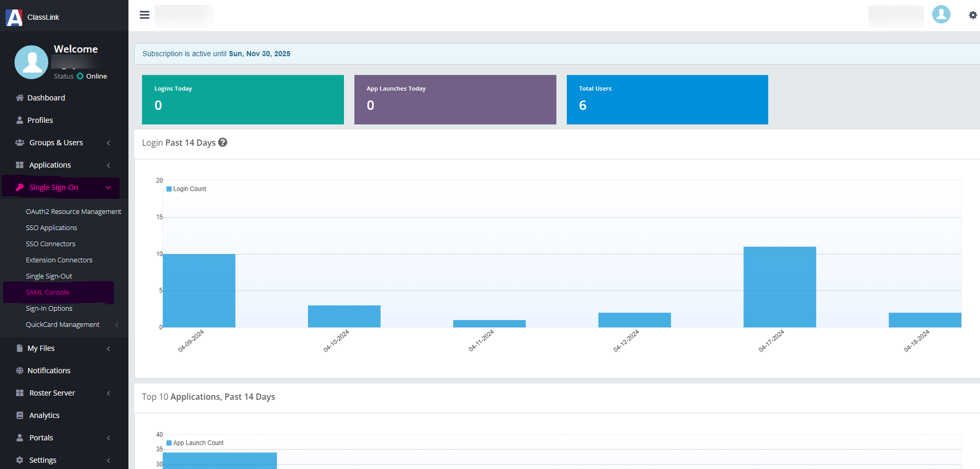Expand the Roster Server chevron
This screenshot has width=980, height=469.
click(108, 393)
